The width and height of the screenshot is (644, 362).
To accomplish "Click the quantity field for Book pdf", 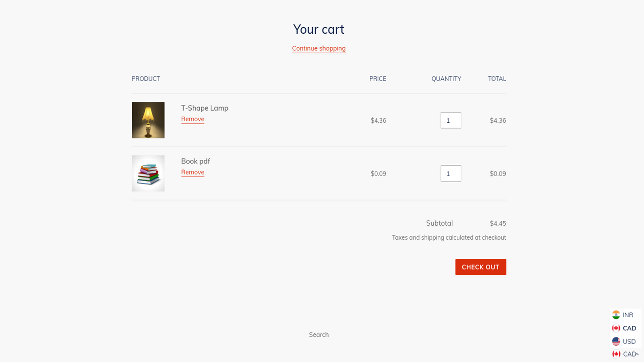I will click(450, 173).
